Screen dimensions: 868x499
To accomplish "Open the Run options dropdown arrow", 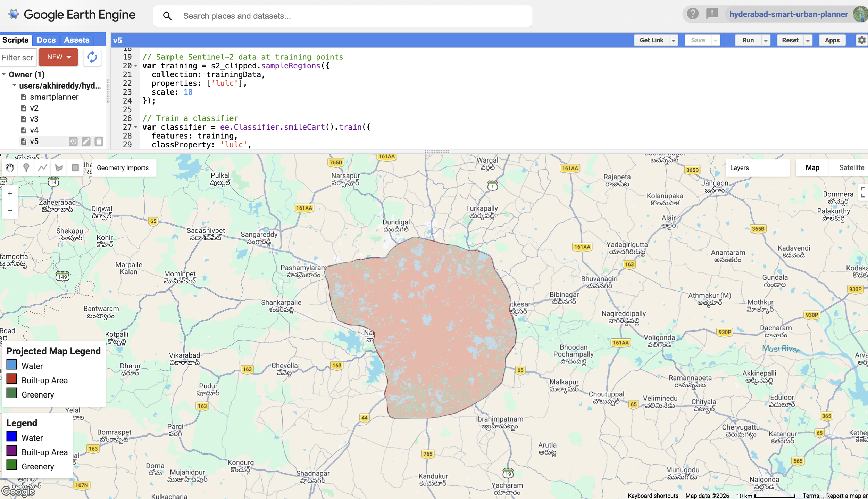I will point(766,40).
